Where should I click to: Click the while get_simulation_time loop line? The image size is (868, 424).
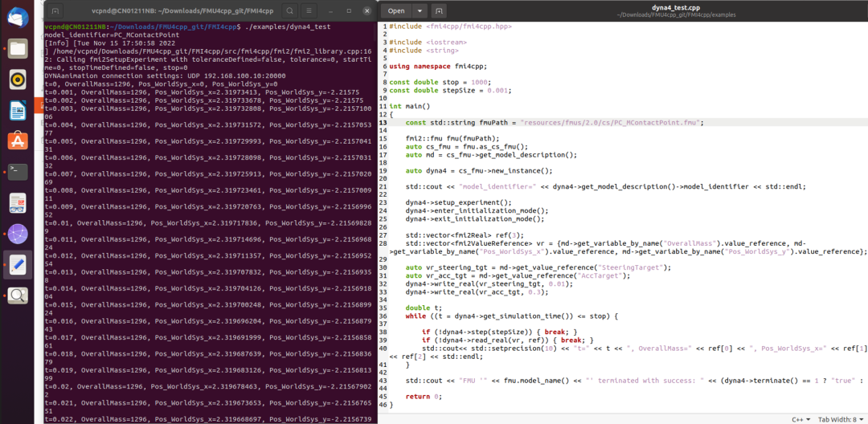(511, 316)
